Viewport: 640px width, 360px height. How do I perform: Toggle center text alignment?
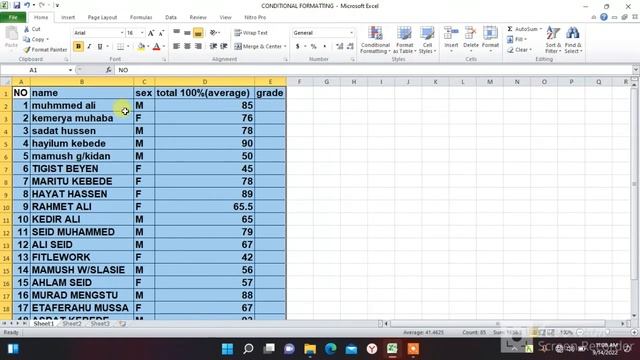187,47
